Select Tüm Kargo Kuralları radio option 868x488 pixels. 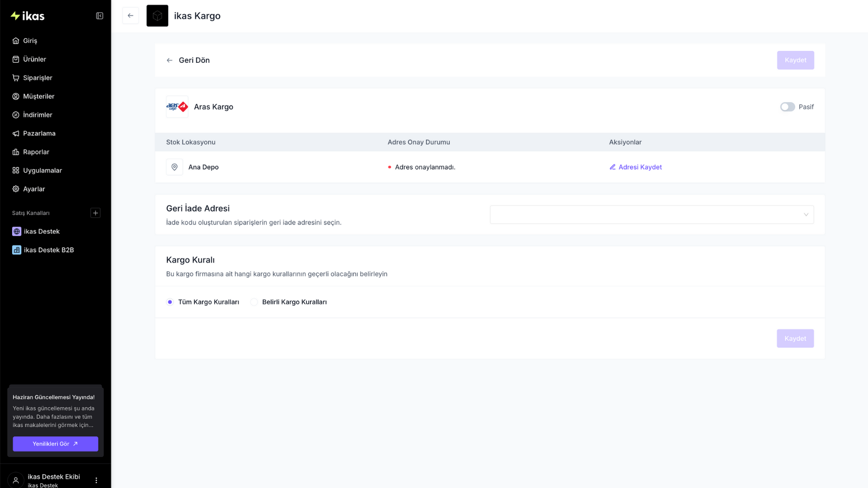[170, 302]
